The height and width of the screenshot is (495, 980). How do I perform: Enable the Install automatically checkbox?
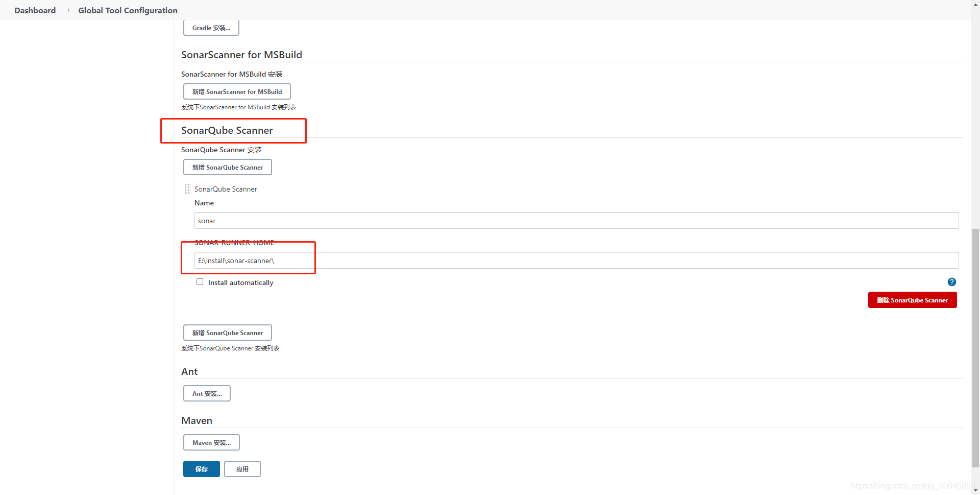(200, 282)
